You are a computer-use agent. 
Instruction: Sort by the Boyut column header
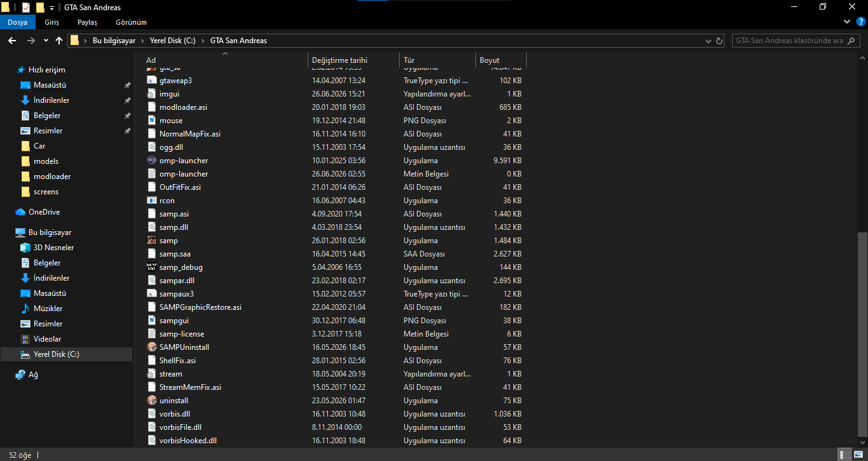501,60
